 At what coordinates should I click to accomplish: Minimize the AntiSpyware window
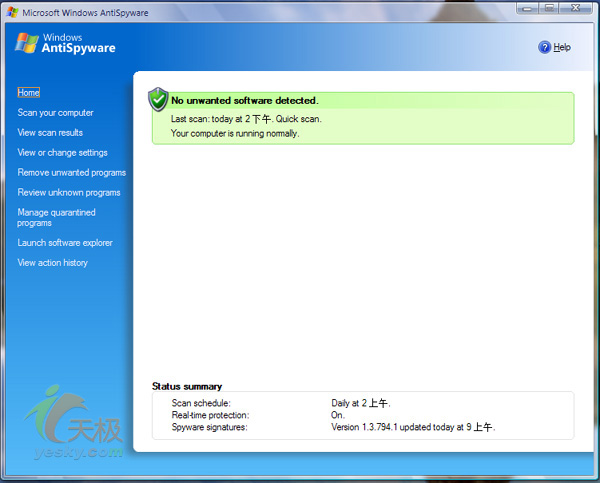click(x=527, y=8)
